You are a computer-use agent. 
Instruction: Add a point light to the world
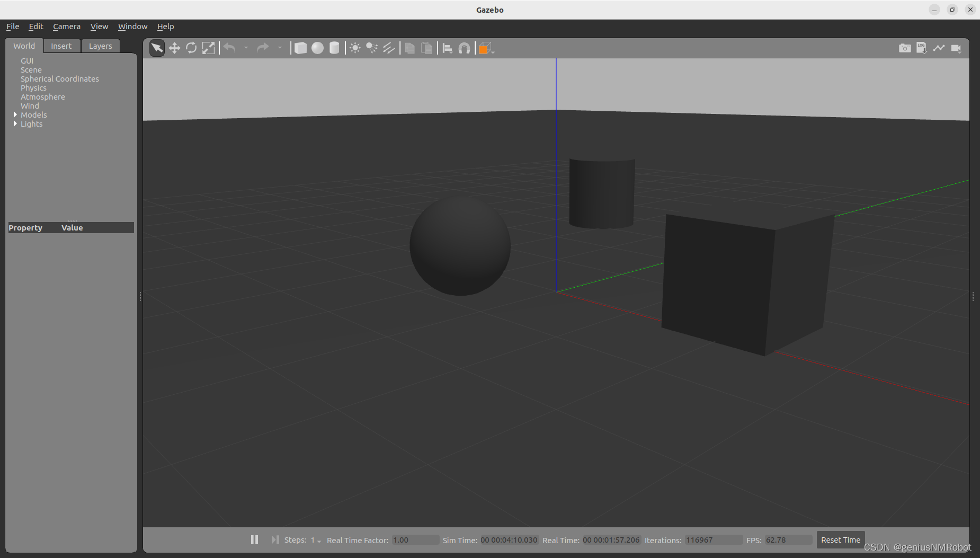pyautogui.click(x=355, y=48)
